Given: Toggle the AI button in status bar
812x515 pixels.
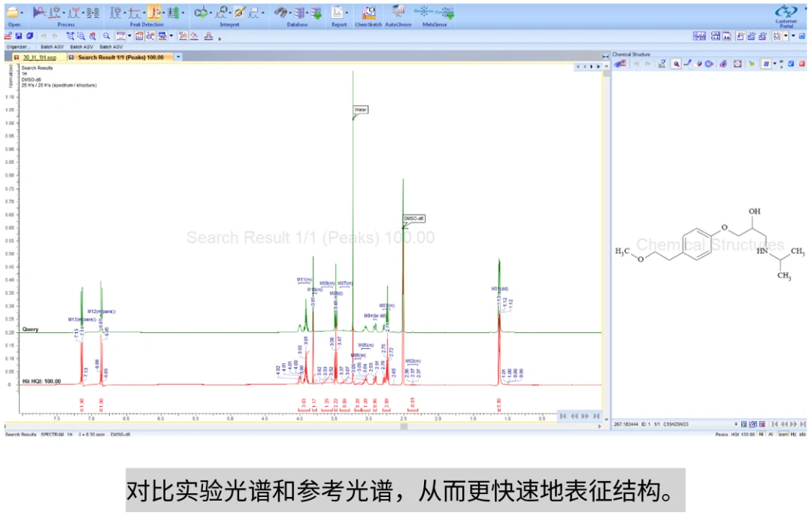Looking at the screenshot, I should (x=771, y=435).
